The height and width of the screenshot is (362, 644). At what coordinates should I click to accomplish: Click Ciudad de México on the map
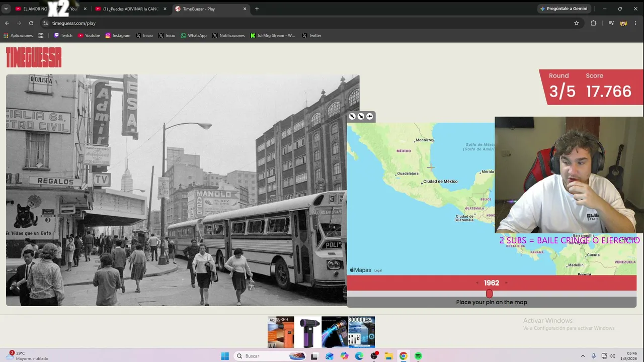click(440, 182)
